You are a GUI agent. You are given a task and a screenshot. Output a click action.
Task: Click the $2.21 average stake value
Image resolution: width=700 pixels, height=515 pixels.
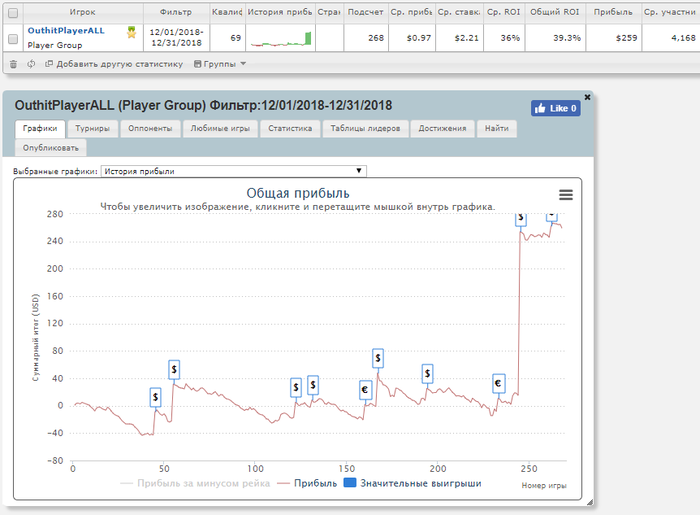point(466,38)
